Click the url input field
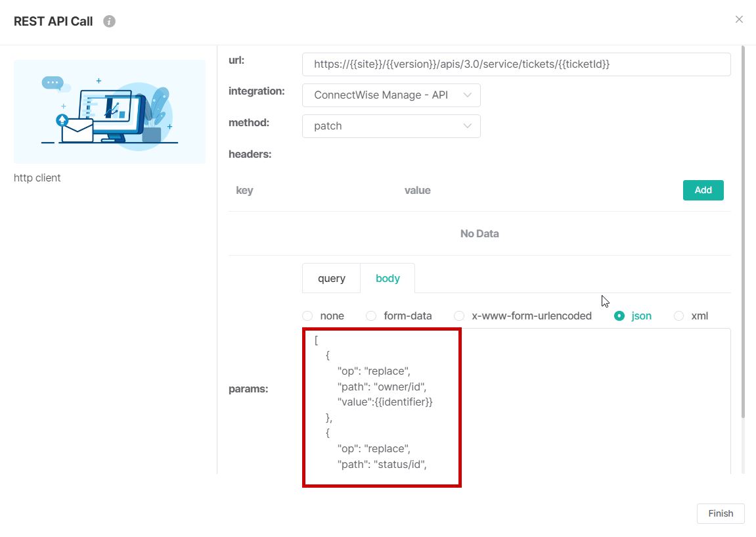The height and width of the screenshot is (537, 756). coord(516,64)
